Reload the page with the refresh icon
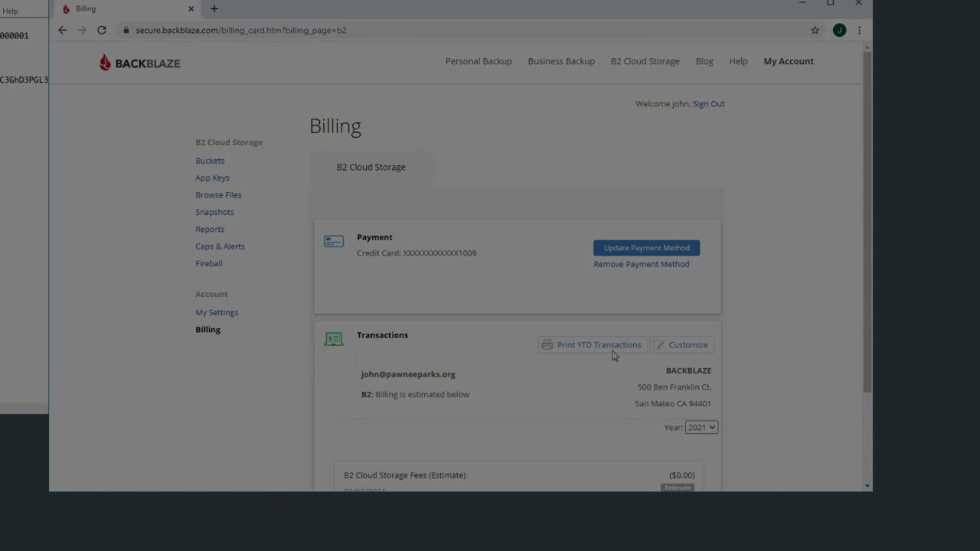980x551 pixels. [101, 30]
